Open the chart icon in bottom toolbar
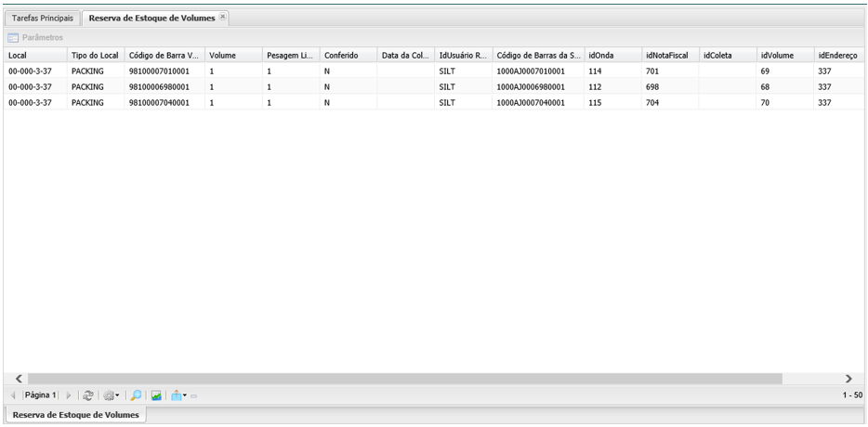This screenshot has height=427, width=868. [x=156, y=395]
